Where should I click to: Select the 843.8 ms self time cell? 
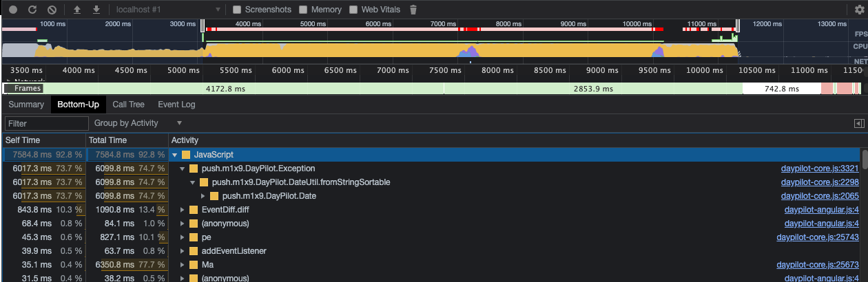(43, 210)
